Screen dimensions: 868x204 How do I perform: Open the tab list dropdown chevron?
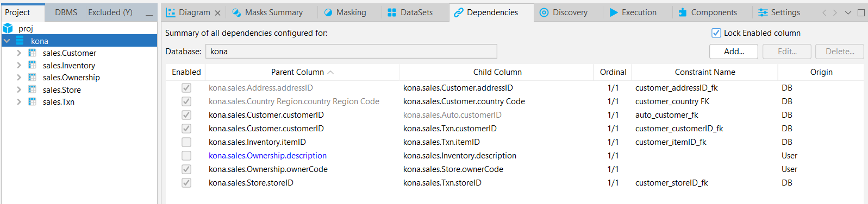848,12
